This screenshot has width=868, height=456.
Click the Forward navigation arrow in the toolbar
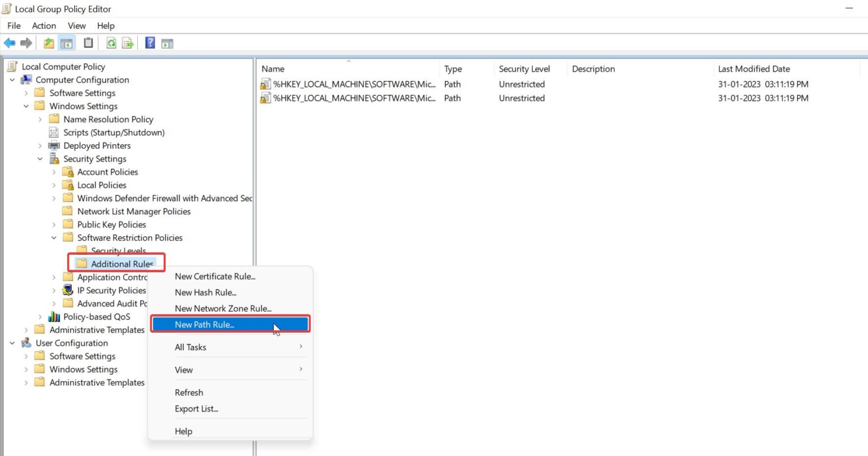(x=26, y=42)
